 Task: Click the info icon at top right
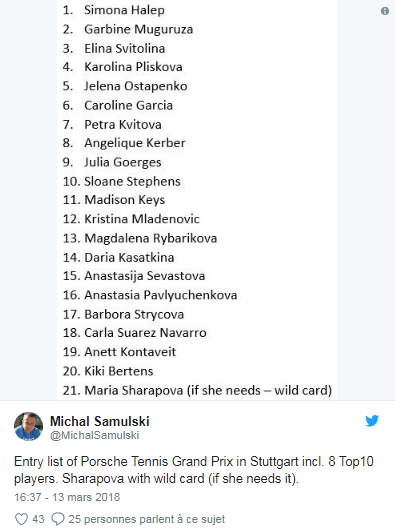(385, 11)
